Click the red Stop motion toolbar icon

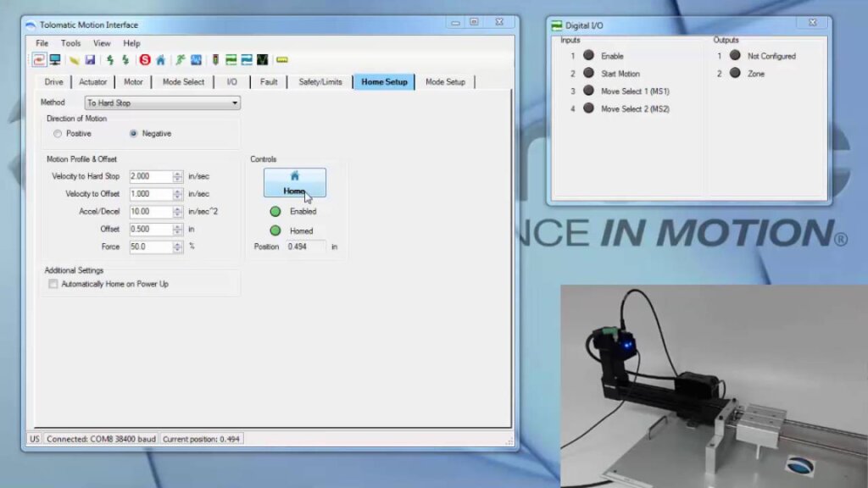pos(145,60)
